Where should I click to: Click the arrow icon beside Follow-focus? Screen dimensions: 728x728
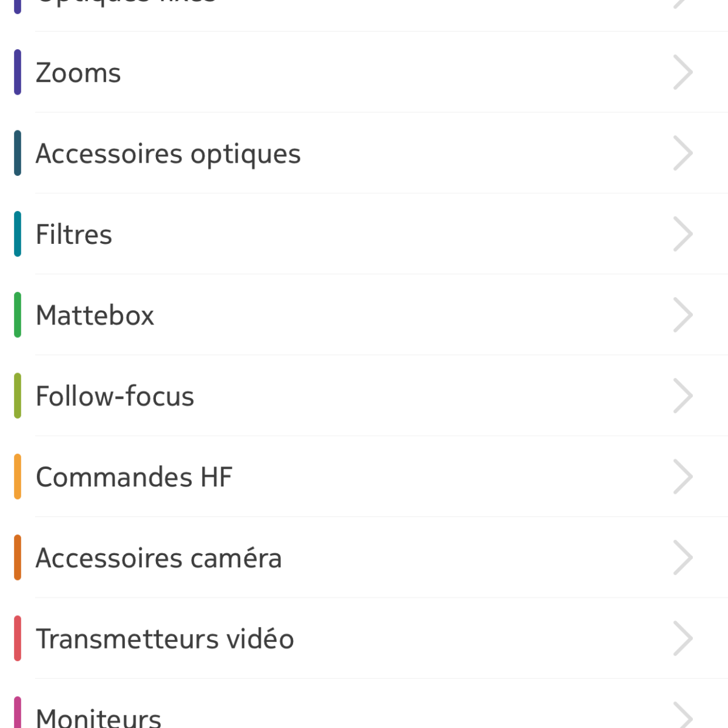683,396
